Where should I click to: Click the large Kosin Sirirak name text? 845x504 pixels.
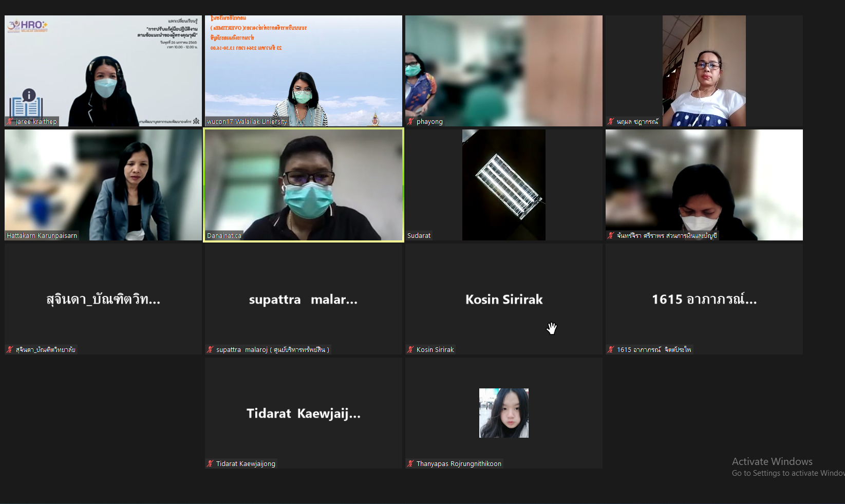pyautogui.click(x=504, y=300)
